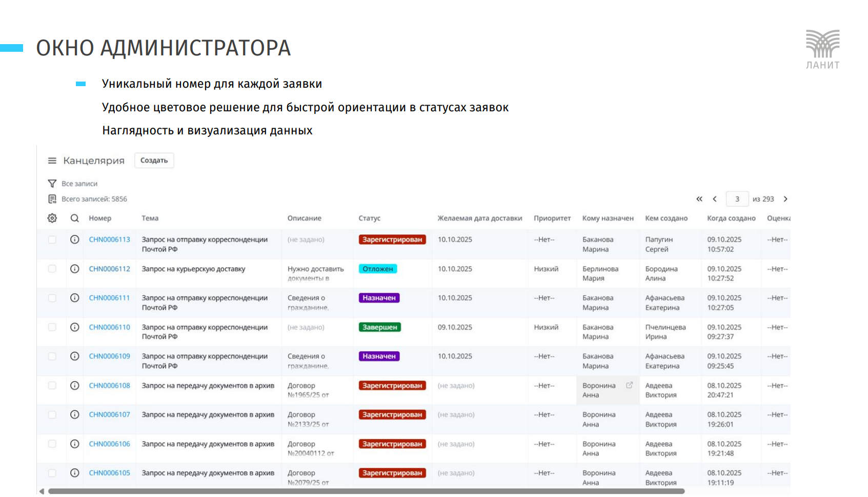Open info icon for CHN0006113
This screenshot has width=868, height=497.
point(75,240)
